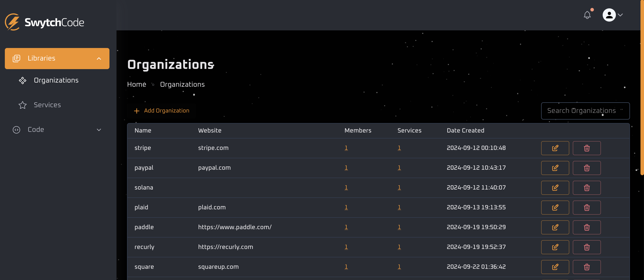Click the https://recurly.com website cell
The image size is (644, 280).
[x=226, y=247]
